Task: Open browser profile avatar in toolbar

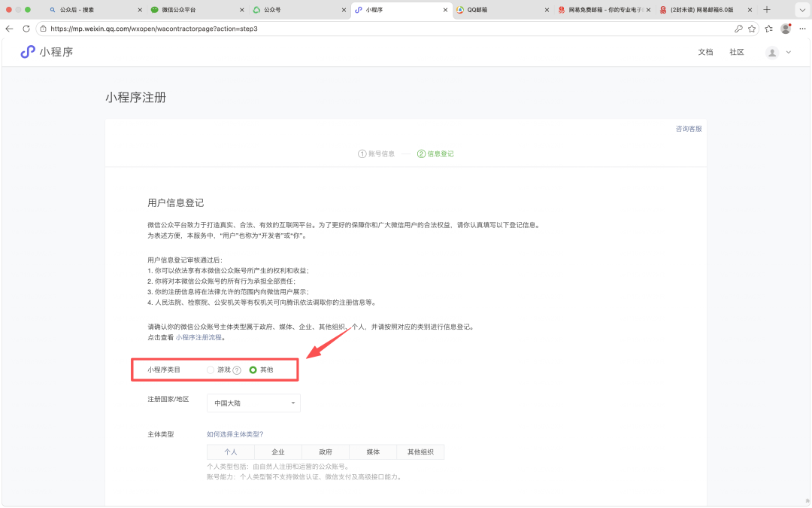Action: pos(786,29)
